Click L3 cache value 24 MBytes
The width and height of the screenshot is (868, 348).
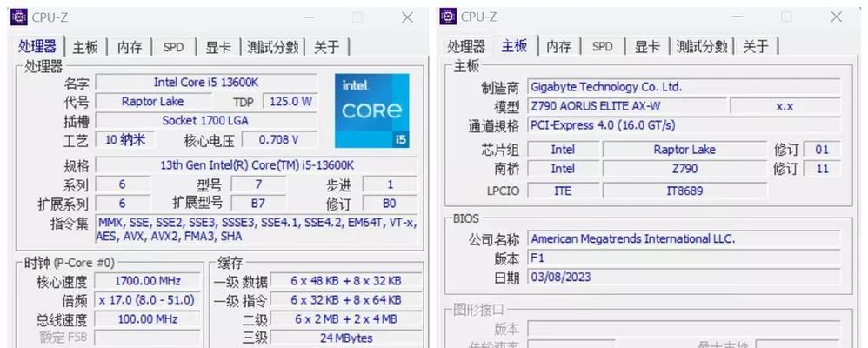[346, 338]
